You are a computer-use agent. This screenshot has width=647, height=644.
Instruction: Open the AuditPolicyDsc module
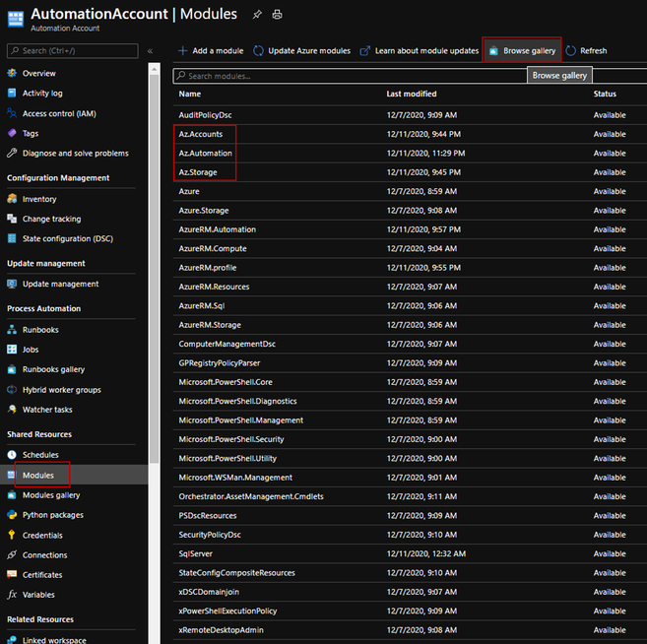click(x=205, y=115)
